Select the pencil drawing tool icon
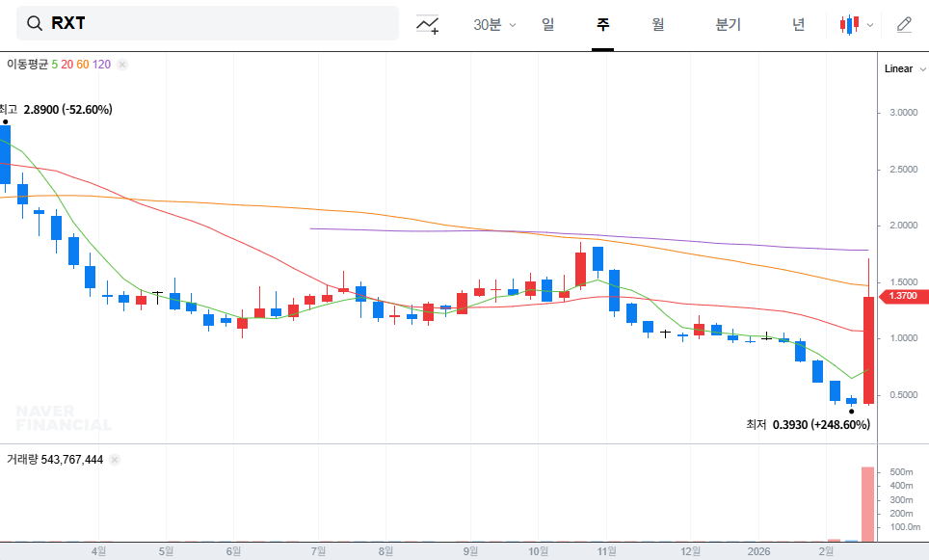 (x=904, y=24)
